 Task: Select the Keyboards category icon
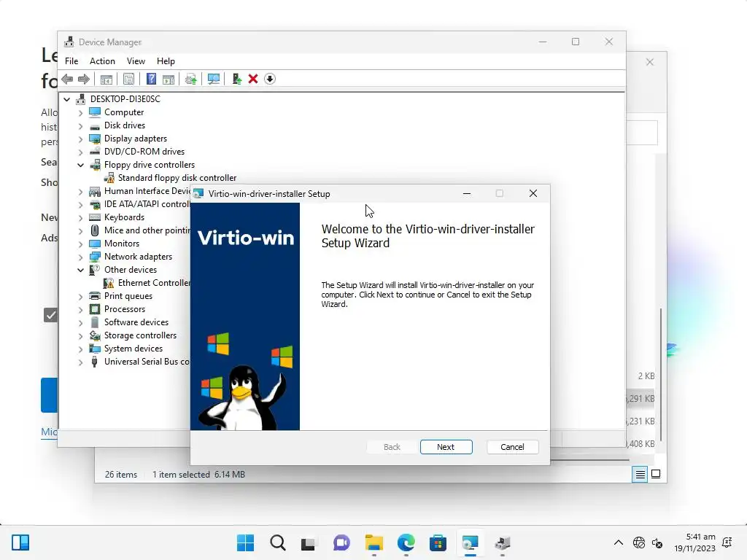tap(95, 217)
